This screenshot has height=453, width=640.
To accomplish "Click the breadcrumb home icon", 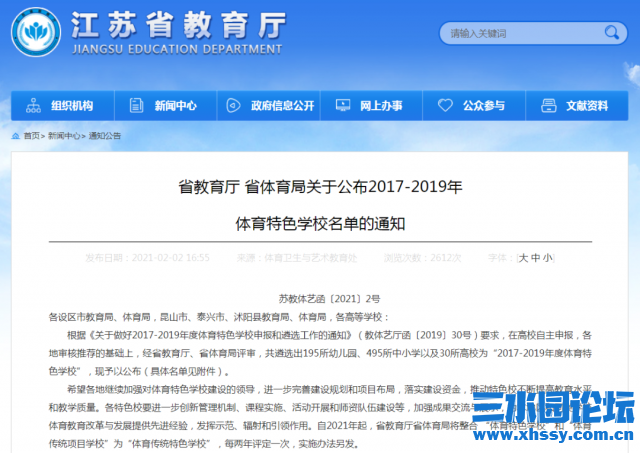I will [16, 136].
